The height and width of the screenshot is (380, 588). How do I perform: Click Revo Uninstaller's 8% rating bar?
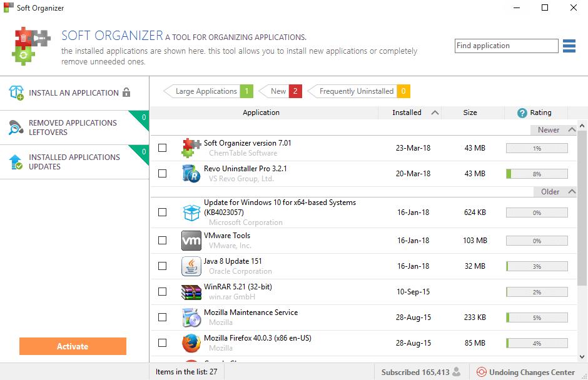click(x=537, y=174)
